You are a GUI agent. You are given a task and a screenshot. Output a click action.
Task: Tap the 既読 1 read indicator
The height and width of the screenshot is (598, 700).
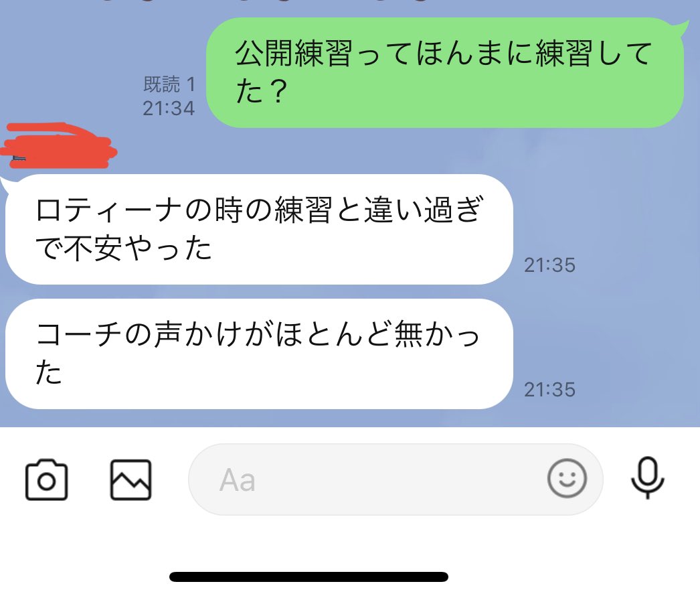click(169, 84)
